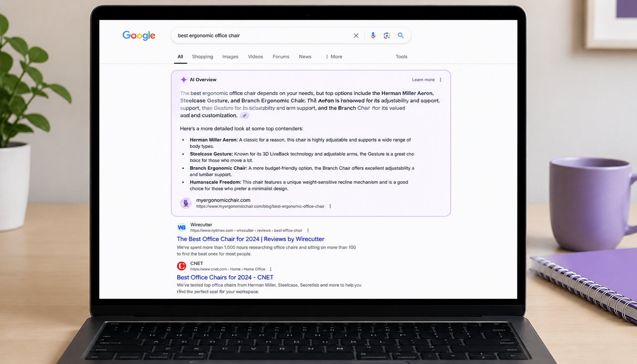Open the Tools options
This screenshot has height=364, width=637.
[401, 57]
